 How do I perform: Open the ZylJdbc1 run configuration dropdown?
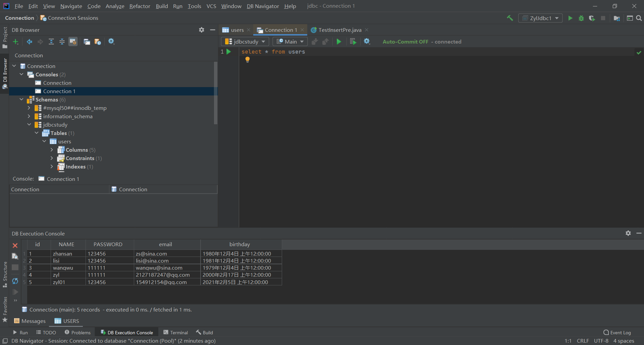pyautogui.click(x=540, y=18)
